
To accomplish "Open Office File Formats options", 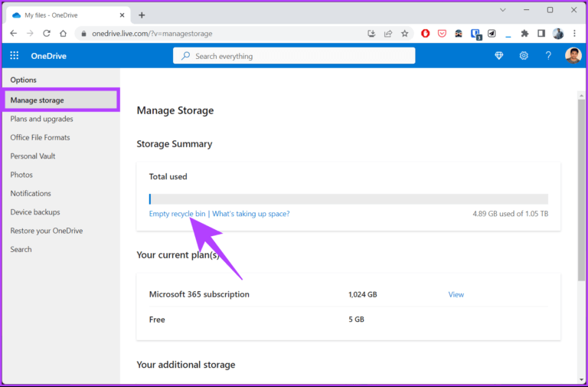I will [40, 137].
